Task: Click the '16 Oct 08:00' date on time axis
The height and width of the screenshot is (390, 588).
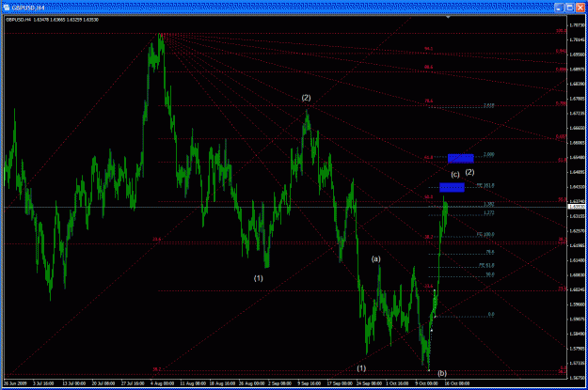Action: coord(457,383)
